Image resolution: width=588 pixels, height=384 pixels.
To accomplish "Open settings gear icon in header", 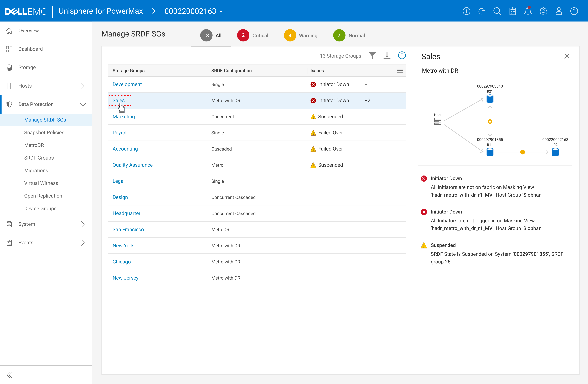I will click(x=543, y=11).
